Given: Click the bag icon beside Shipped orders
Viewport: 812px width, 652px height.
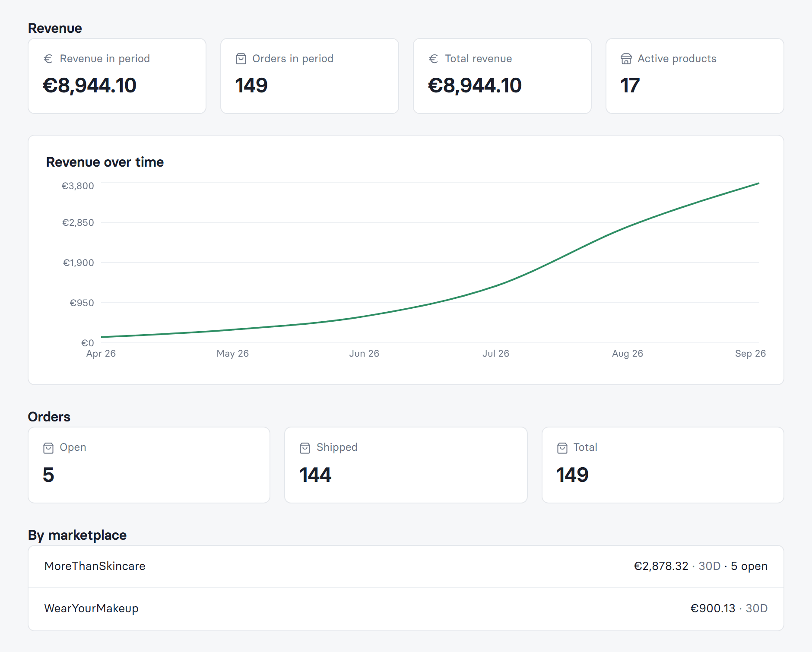Looking at the screenshot, I should click(305, 448).
